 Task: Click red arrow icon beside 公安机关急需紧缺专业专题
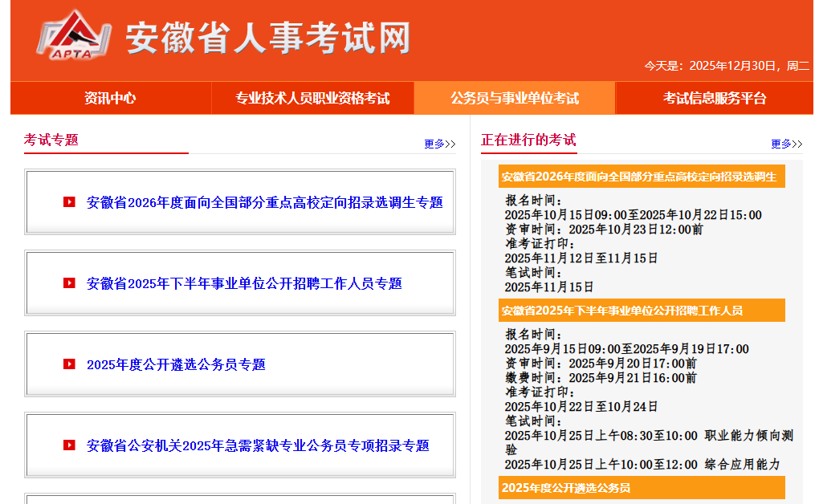69,445
